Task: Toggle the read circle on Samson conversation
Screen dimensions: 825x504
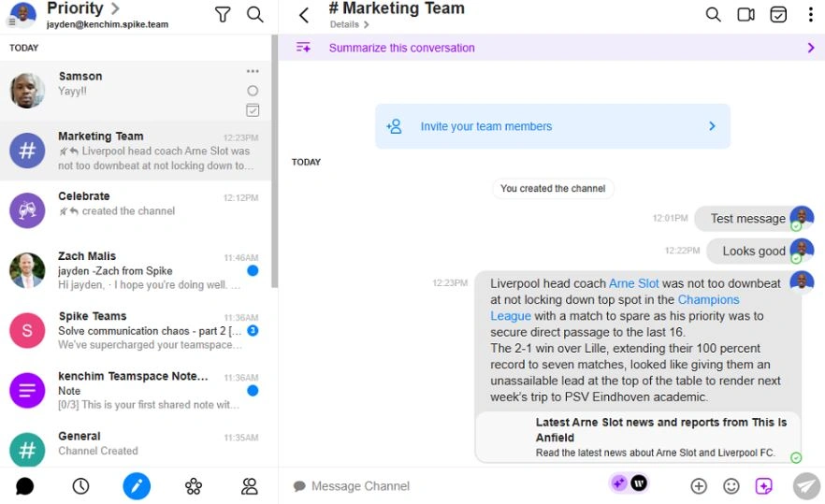Action: pos(253,91)
